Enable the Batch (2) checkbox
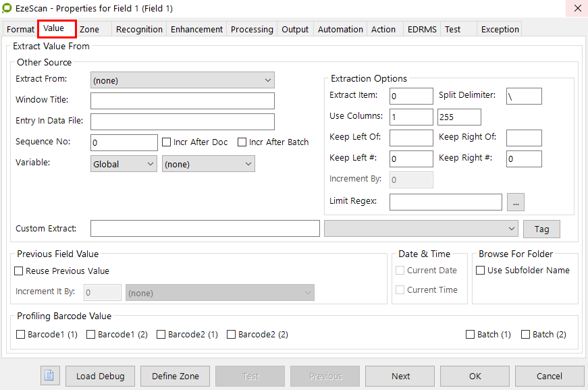Image resolution: width=588 pixels, height=390 pixels. point(526,335)
